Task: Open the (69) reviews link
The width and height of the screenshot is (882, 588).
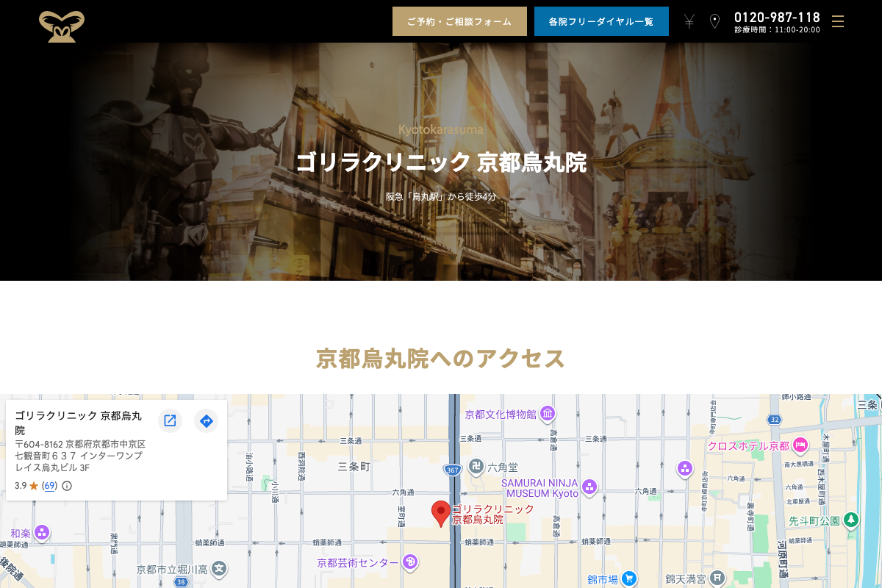Action: click(x=50, y=486)
